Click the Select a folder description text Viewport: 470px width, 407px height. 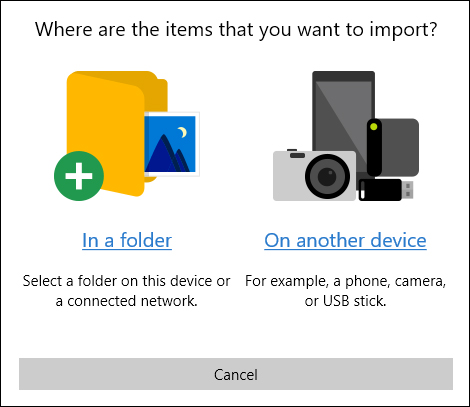[126, 291]
